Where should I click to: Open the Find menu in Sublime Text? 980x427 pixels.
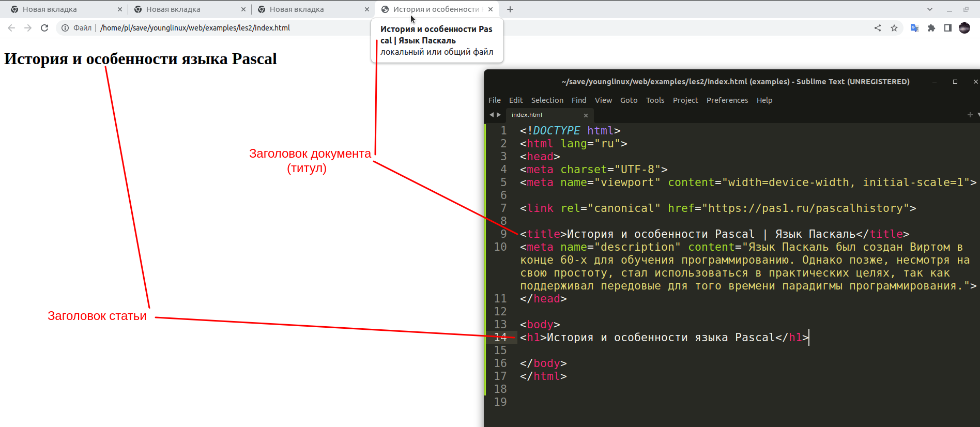pyautogui.click(x=579, y=100)
